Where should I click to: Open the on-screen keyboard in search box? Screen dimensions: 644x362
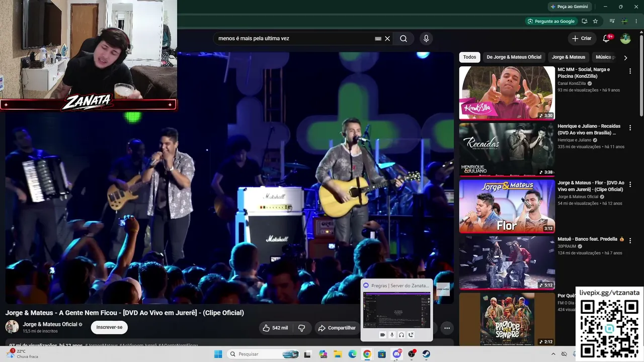(378, 39)
